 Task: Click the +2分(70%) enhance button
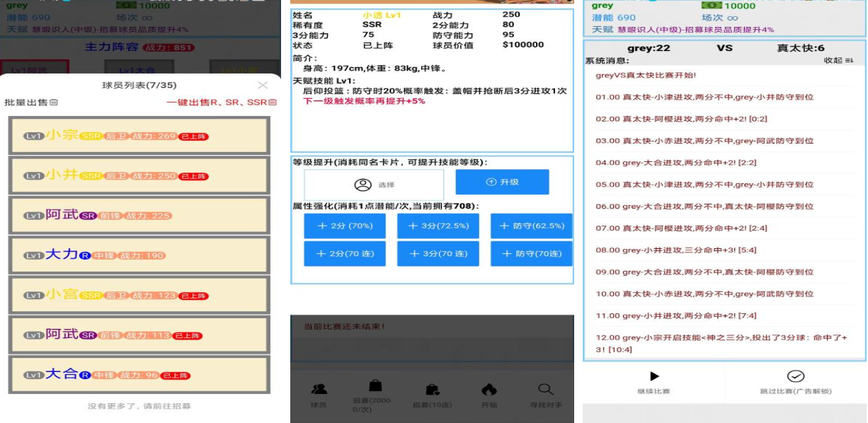[345, 225]
